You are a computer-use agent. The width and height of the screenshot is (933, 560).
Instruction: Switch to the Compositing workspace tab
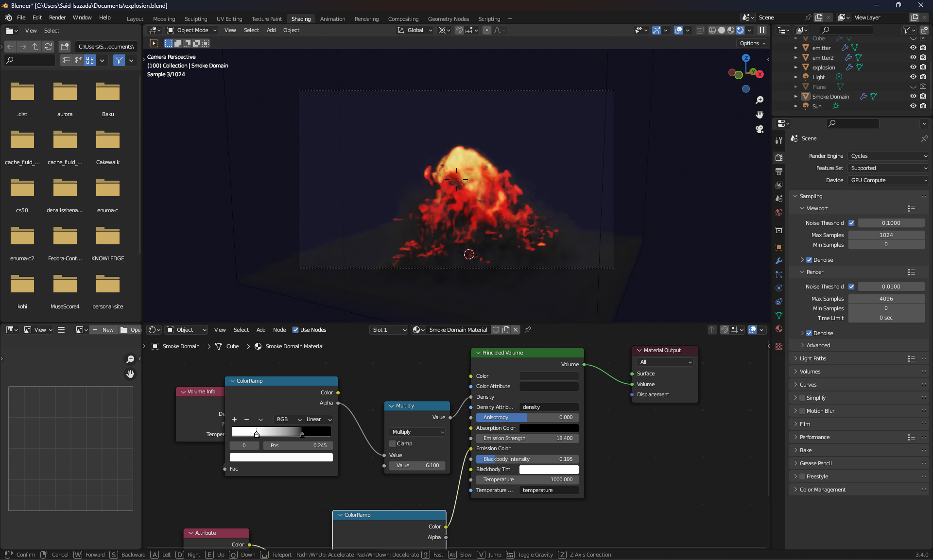point(403,19)
